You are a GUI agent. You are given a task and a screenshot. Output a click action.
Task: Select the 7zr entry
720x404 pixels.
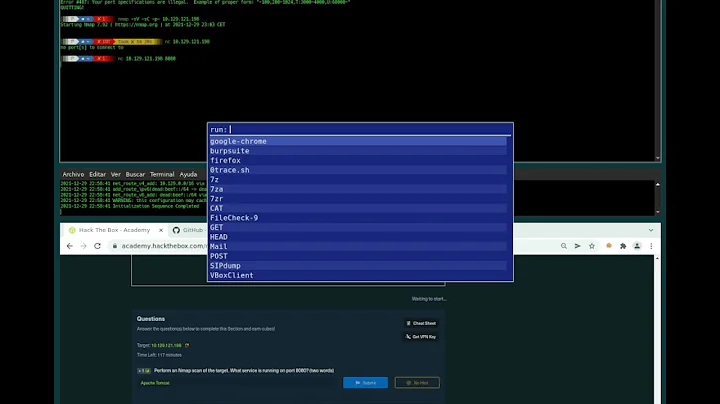(358, 199)
